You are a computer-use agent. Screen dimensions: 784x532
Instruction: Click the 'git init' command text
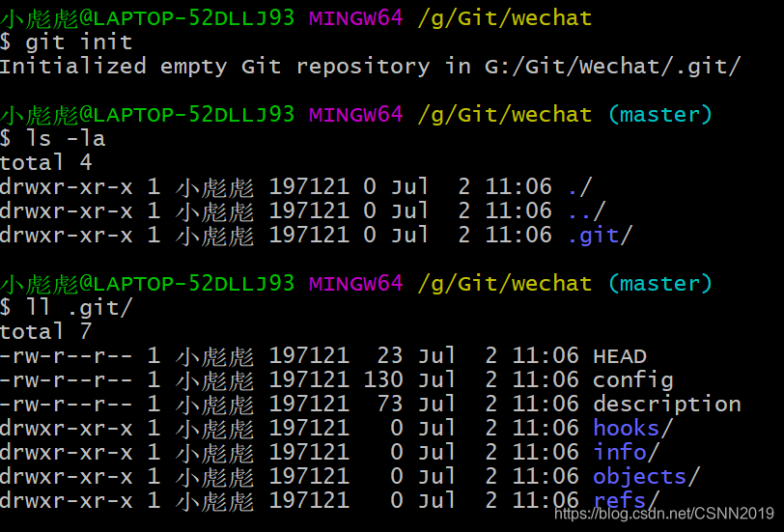tap(79, 42)
